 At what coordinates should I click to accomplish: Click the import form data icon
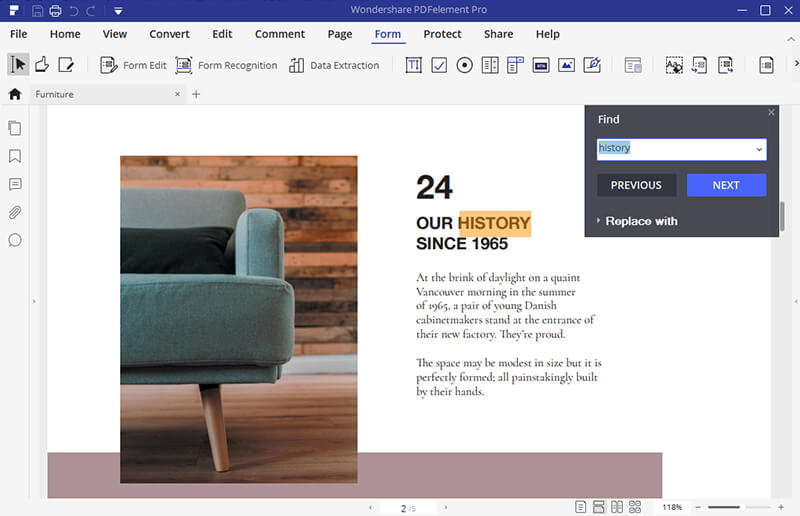tap(699, 65)
